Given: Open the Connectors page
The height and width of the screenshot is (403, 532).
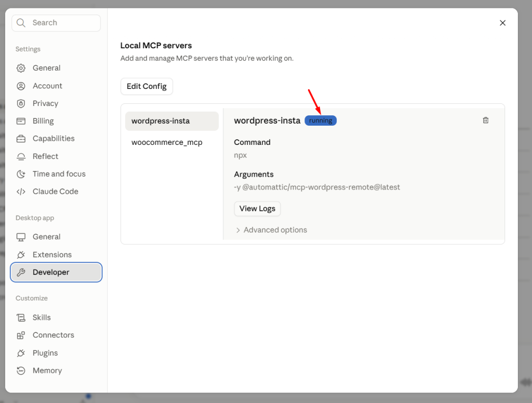Looking at the screenshot, I should tap(56, 335).
